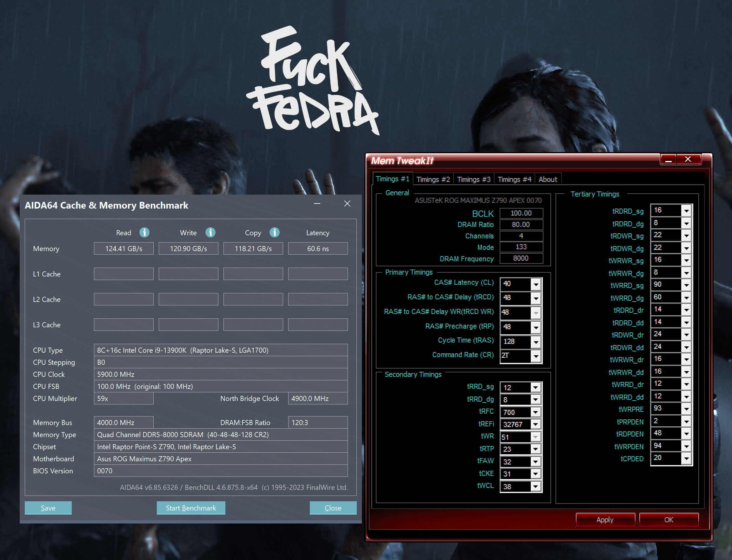Minimize the AIDA64 benchmark window
This screenshot has height=560, width=732.
point(317,203)
